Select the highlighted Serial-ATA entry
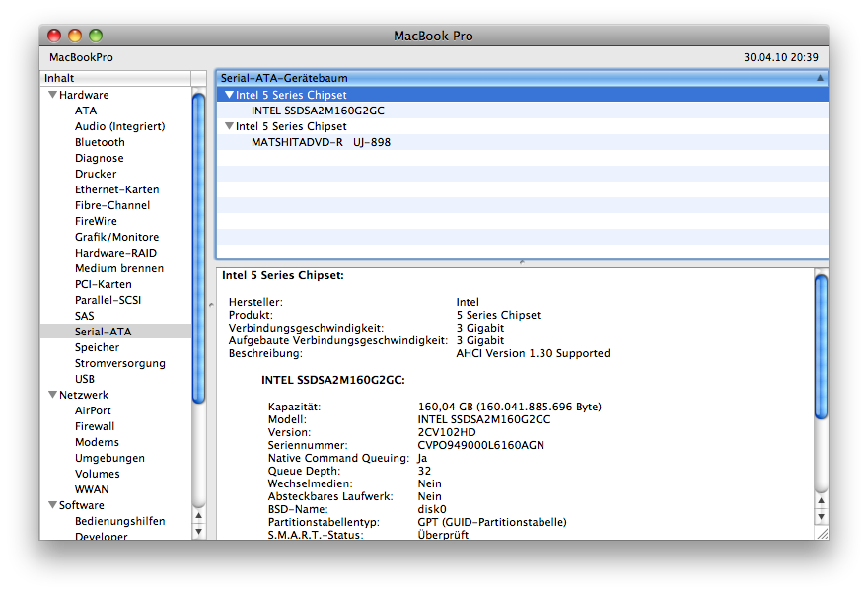Screen dimensions: 868x594 (115, 332)
